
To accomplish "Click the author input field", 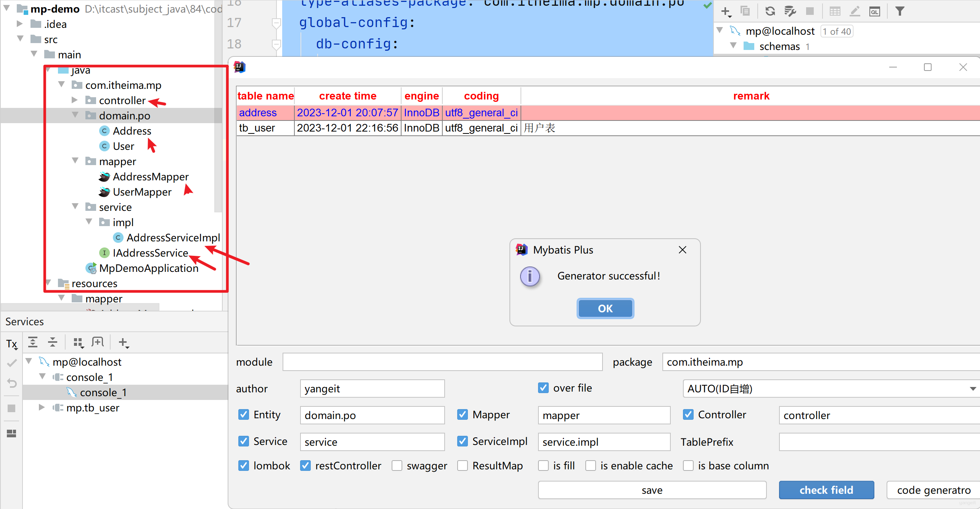I will (372, 389).
